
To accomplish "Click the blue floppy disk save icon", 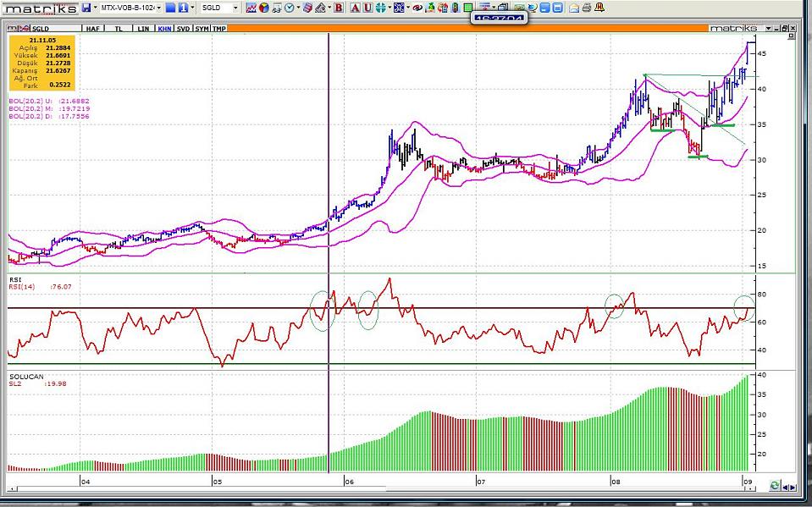I will click(87, 8).
